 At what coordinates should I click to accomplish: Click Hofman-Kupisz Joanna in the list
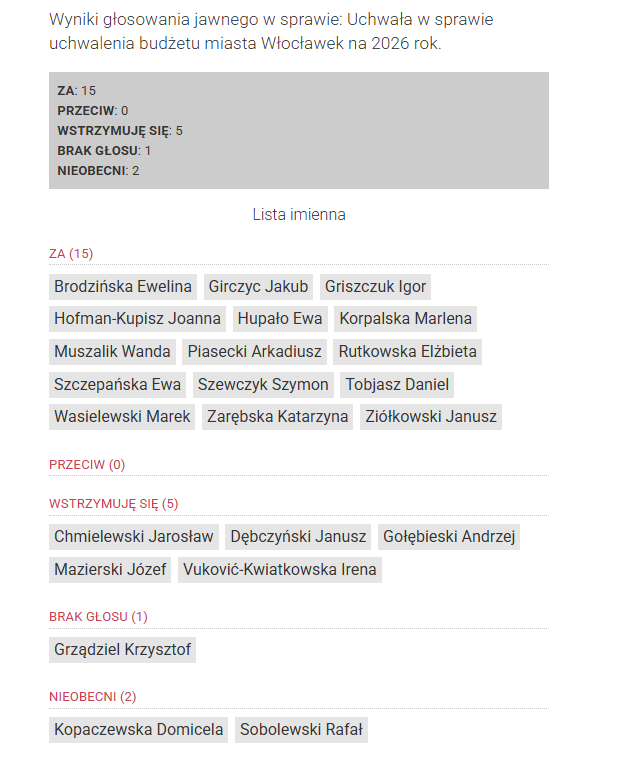pos(138,319)
